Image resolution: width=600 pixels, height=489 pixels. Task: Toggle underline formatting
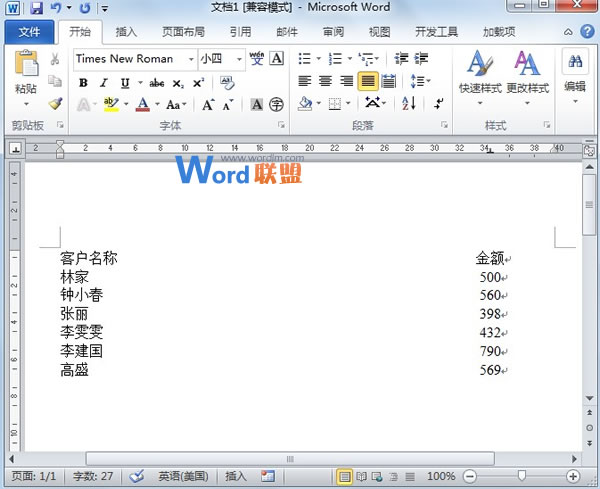point(125,83)
